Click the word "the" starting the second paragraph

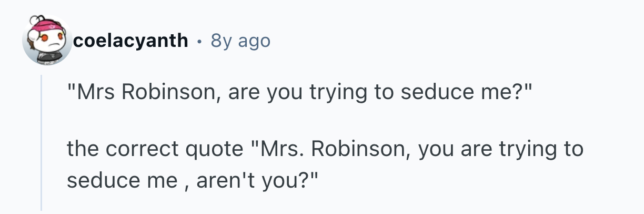pos(82,149)
